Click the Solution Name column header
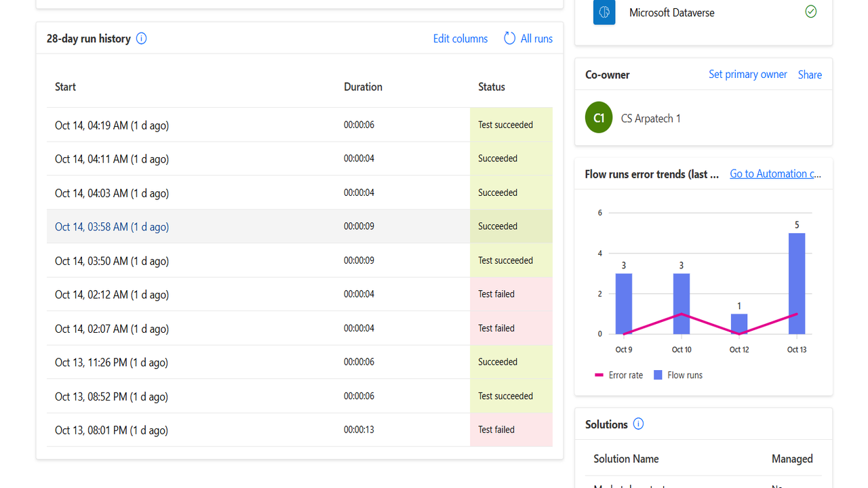This screenshot has width=868, height=488. point(626,459)
